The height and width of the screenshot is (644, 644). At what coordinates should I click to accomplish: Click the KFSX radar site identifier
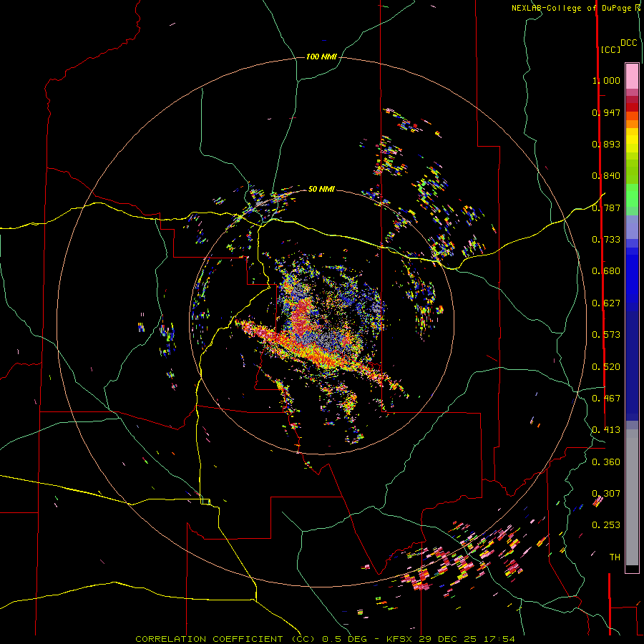pos(401,639)
